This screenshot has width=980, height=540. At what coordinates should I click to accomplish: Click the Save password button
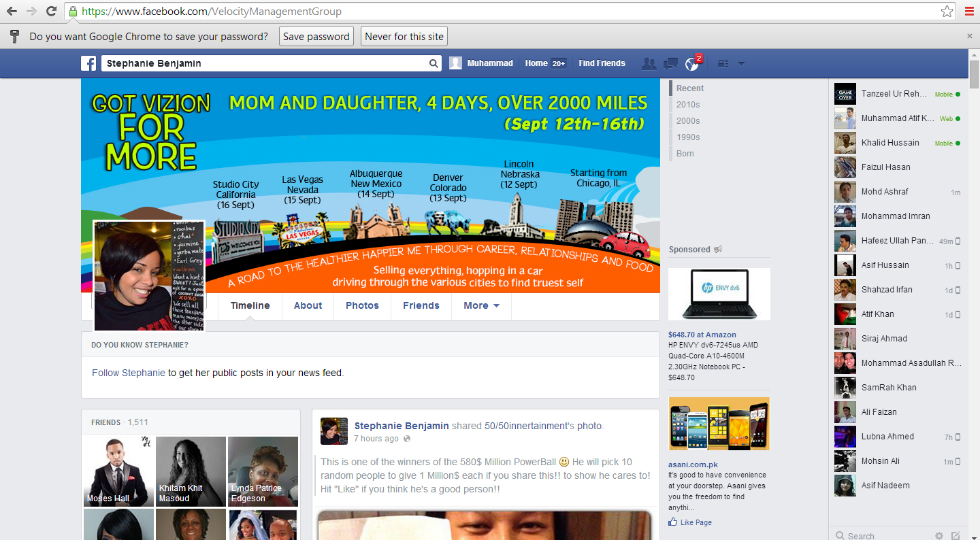(316, 36)
